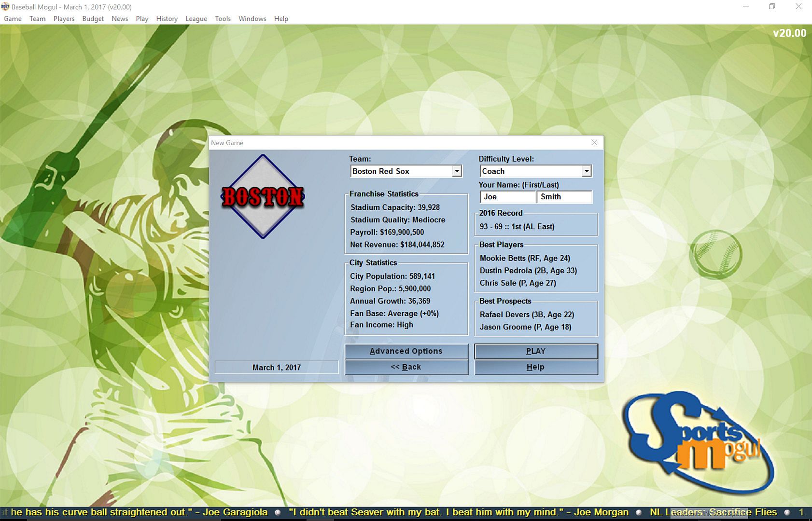Click the Stadium Quality: Mediocre line

pos(398,220)
